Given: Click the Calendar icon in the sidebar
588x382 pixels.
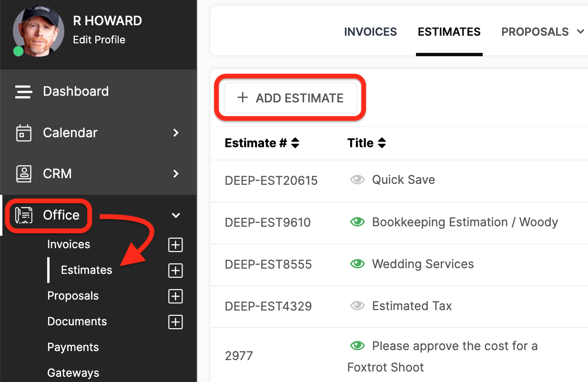Looking at the screenshot, I should pyautogui.click(x=24, y=133).
